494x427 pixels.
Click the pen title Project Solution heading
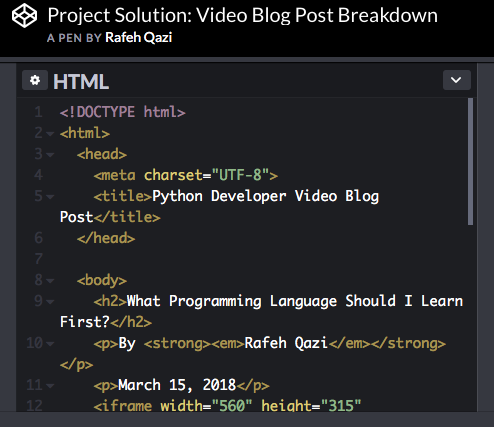pyautogui.click(x=242, y=15)
